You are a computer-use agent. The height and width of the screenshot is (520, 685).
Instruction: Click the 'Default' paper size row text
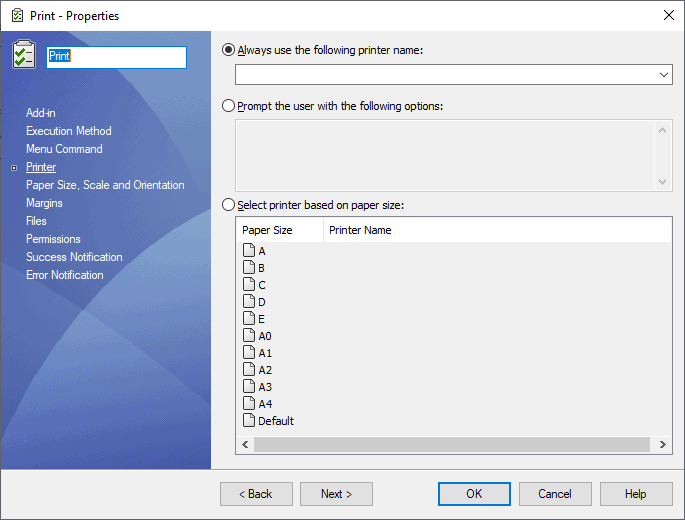click(276, 421)
